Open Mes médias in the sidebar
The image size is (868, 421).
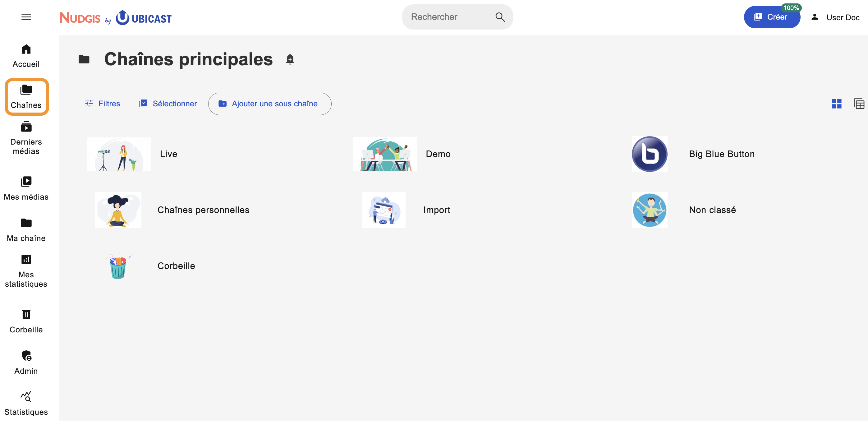[26, 189]
